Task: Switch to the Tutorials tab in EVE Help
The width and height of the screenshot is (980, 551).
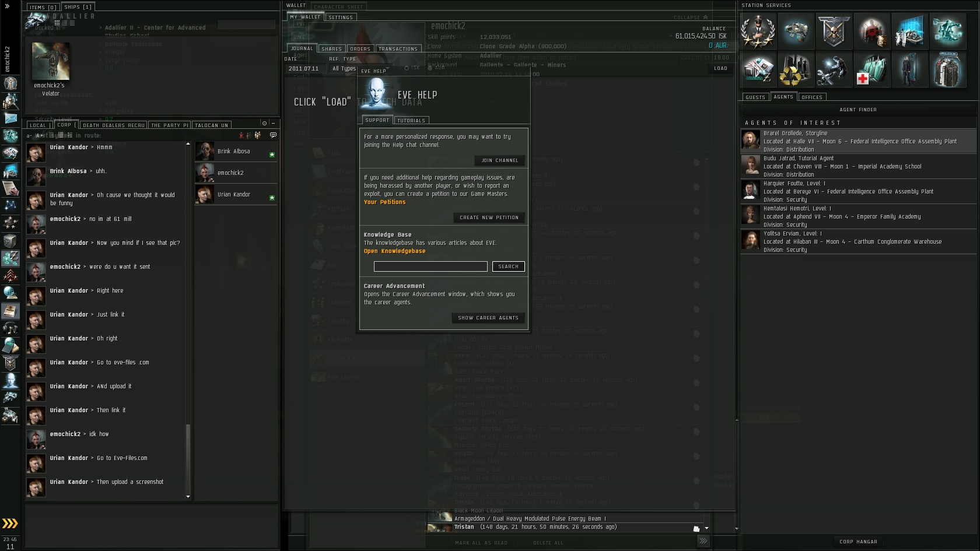Action: [x=411, y=121]
